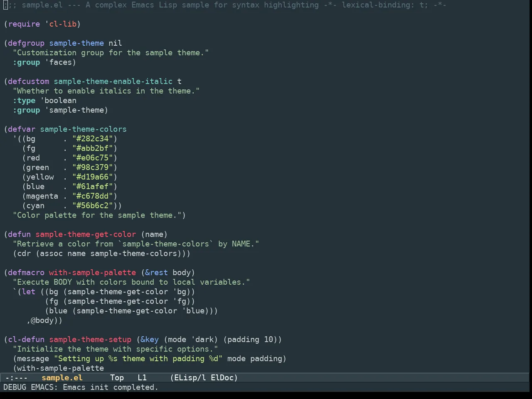Click the assoc function call
This screenshot has height=399, width=532.
52,254
